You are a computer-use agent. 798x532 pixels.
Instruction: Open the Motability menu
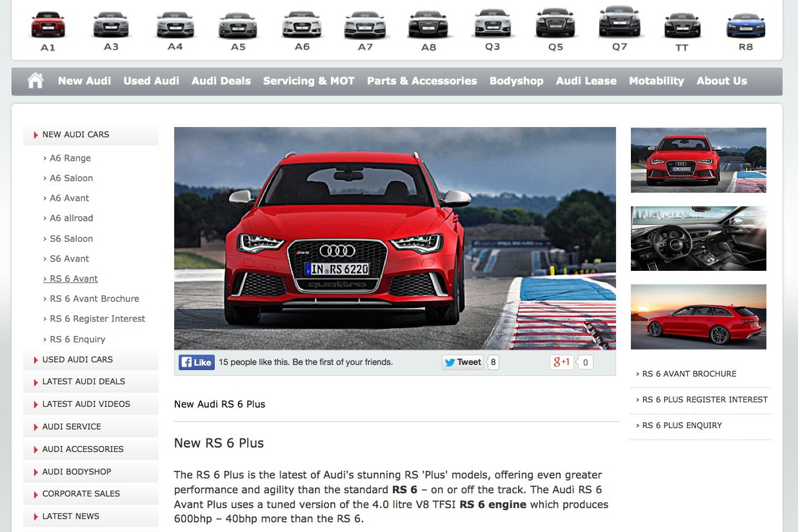(x=656, y=81)
